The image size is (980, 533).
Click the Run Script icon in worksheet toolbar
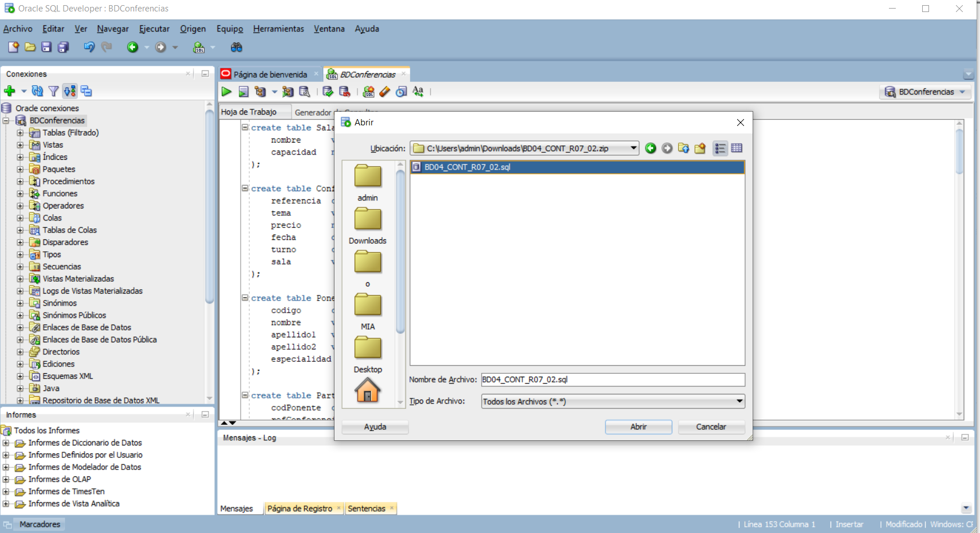[243, 92]
